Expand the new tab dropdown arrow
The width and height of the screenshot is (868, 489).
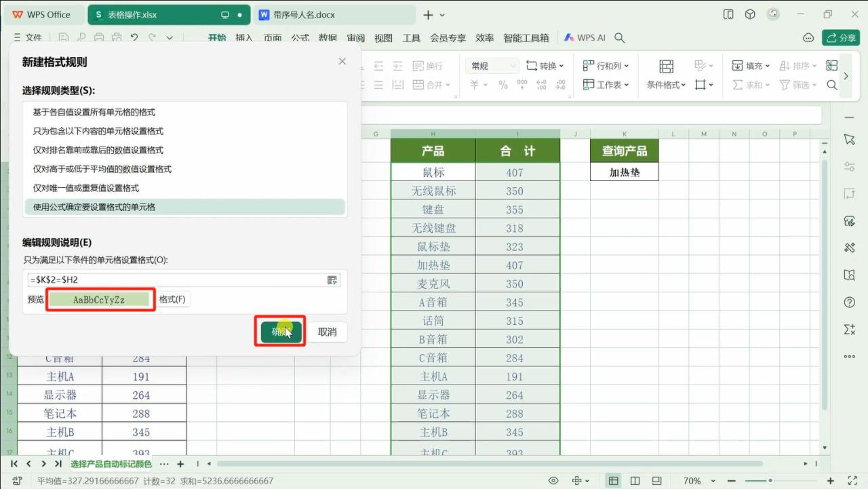(x=443, y=15)
